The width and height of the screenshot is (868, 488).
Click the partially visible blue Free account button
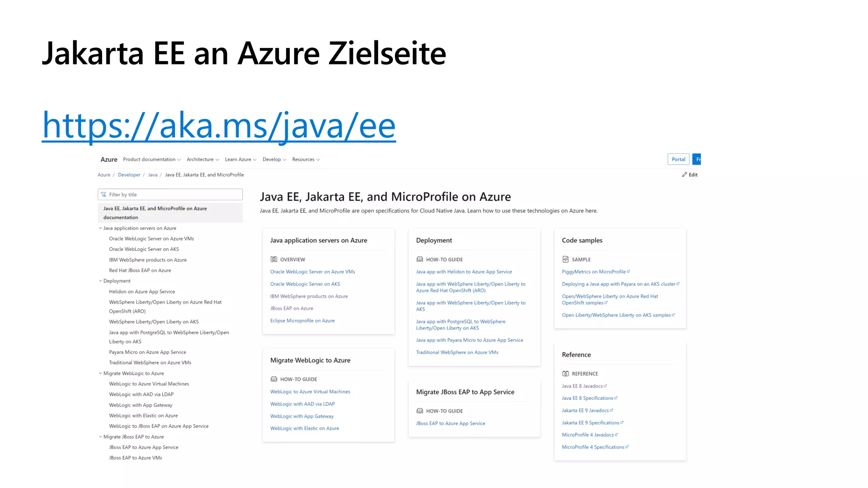[697, 159]
